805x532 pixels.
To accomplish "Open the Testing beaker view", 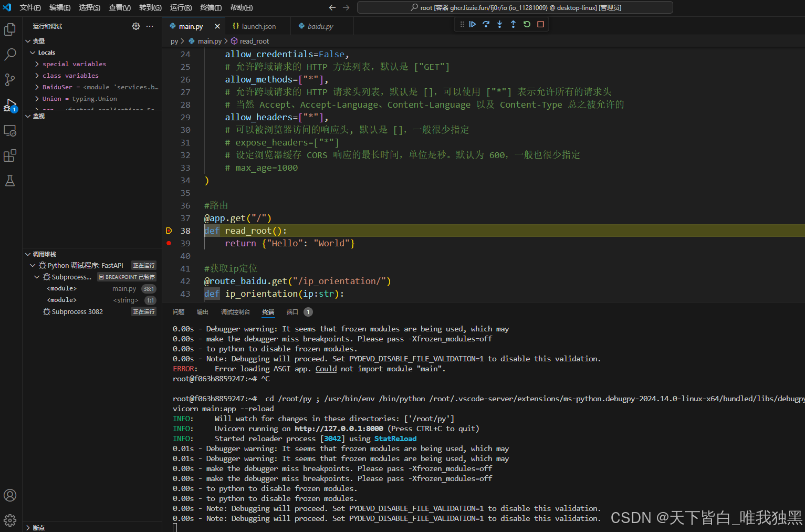I will pos(10,181).
